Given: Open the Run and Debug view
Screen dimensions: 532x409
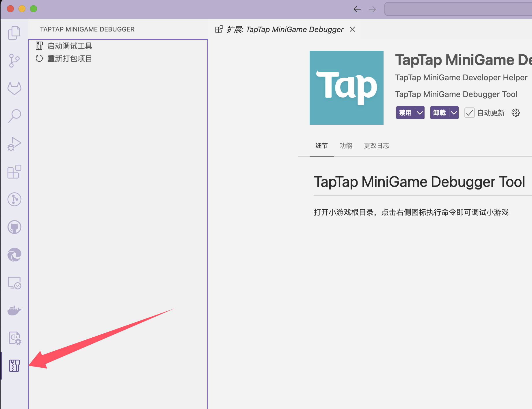Looking at the screenshot, I should tap(14, 144).
